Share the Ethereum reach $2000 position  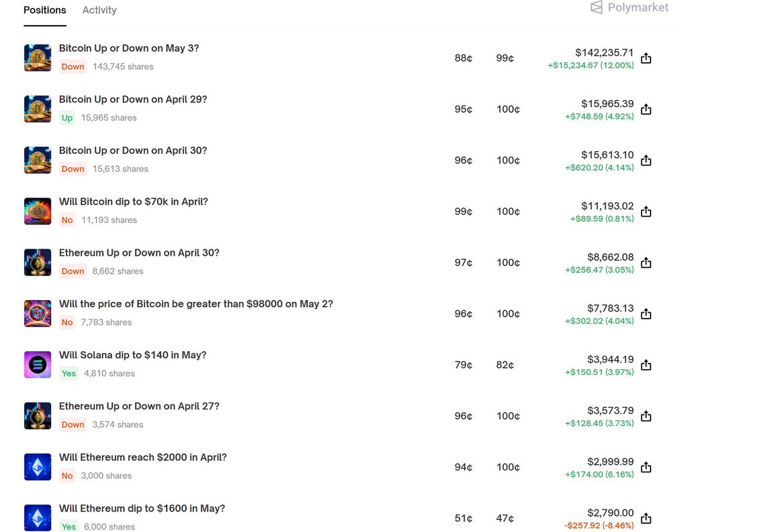[646, 467]
